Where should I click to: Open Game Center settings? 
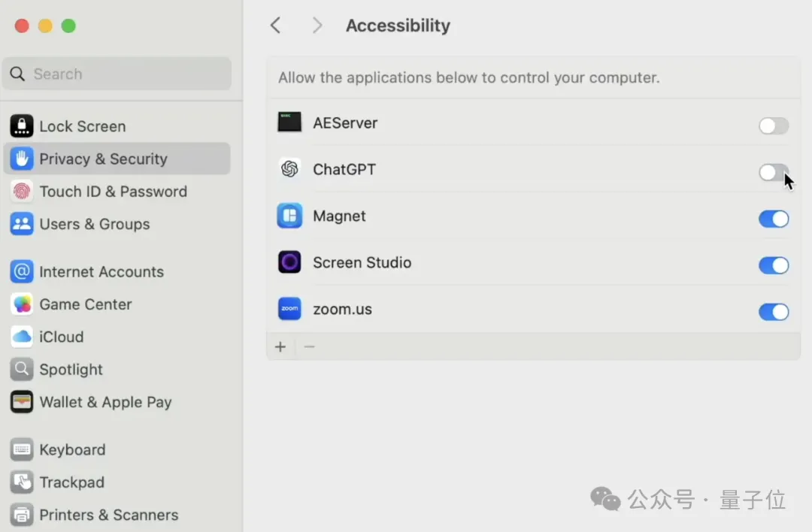[x=85, y=304]
